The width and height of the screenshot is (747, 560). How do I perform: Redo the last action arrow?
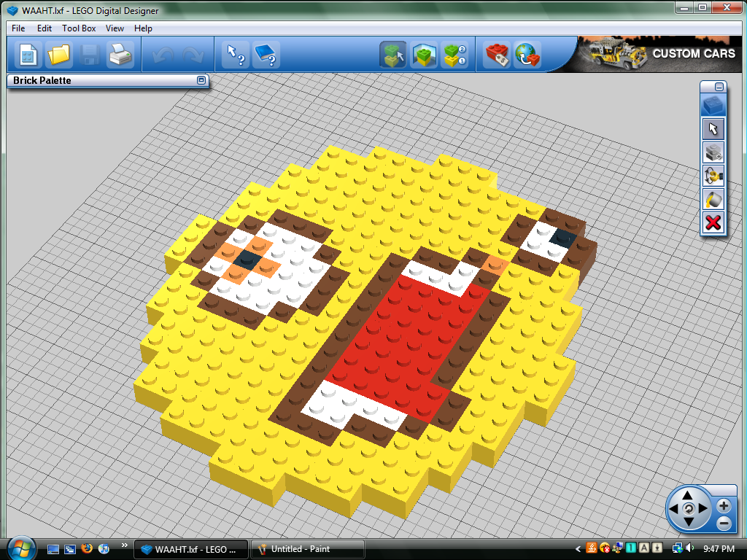[x=193, y=55]
